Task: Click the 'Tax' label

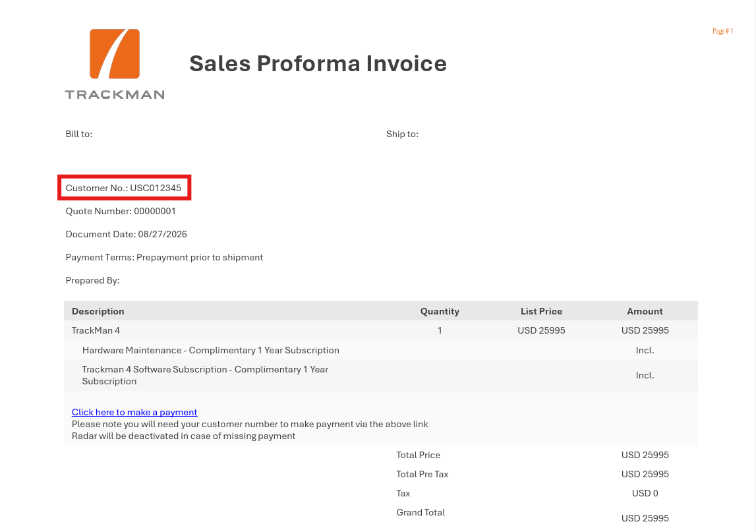Action: (x=403, y=493)
